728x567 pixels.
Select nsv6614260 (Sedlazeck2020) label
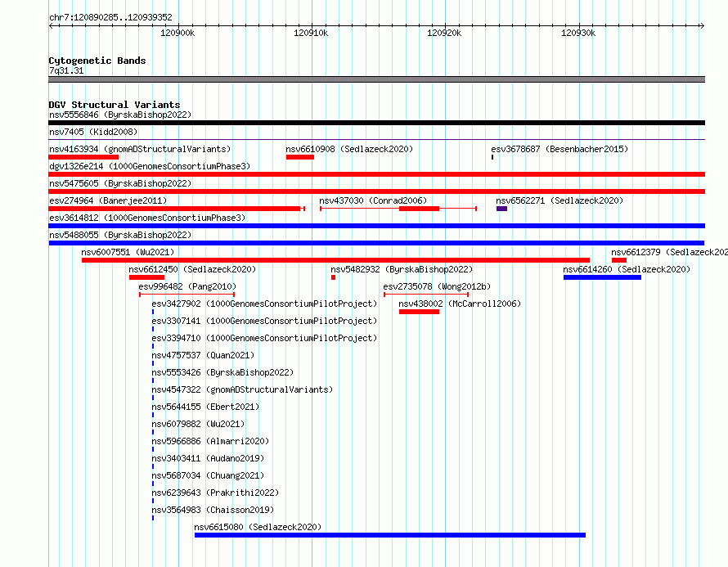tap(627, 269)
